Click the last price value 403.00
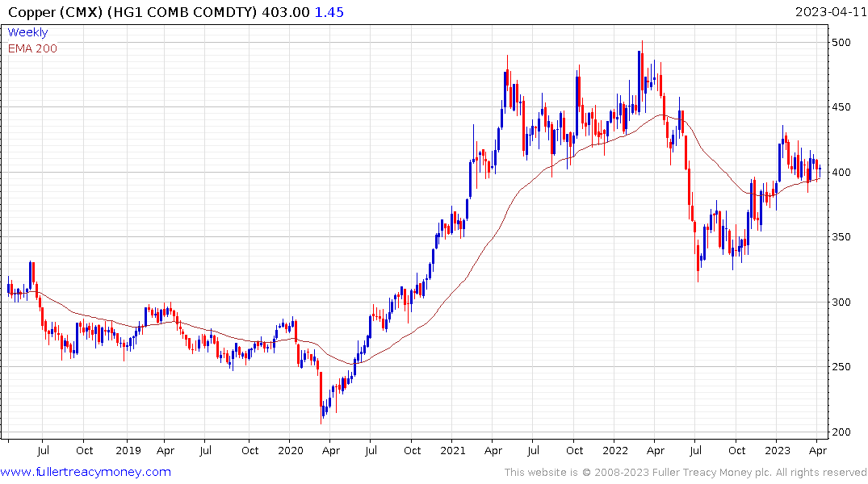Viewport: 868px width, 484px height. [286, 12]
